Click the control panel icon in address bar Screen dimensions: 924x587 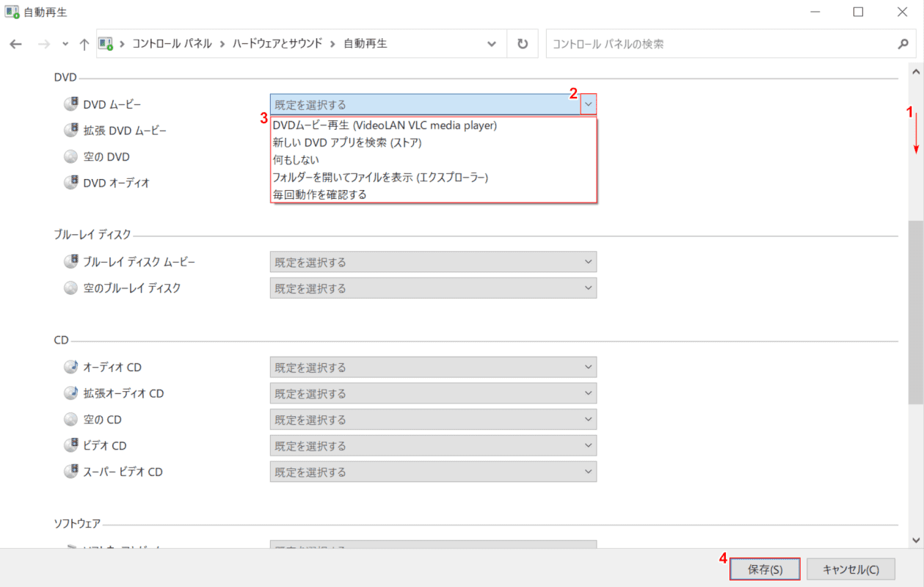[x=106, y=44]
